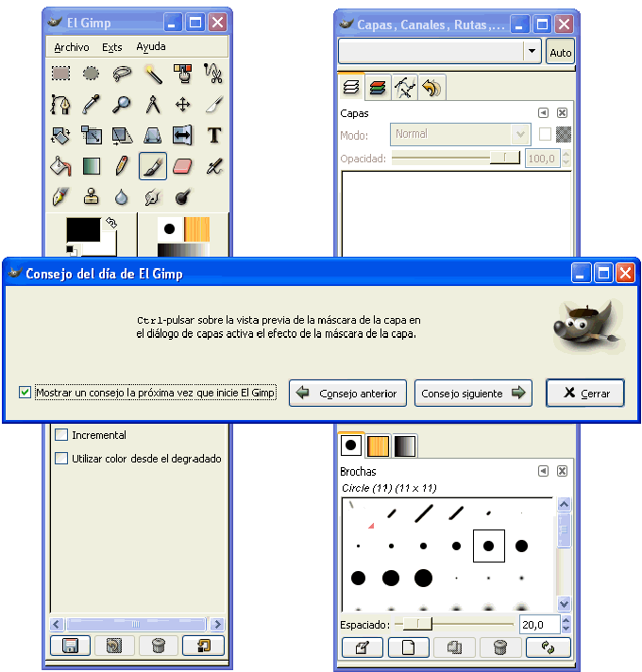Select the Intelligent Scissors tool
The height and width of the screenshot is (672, 642).
[x=213, y=74]
